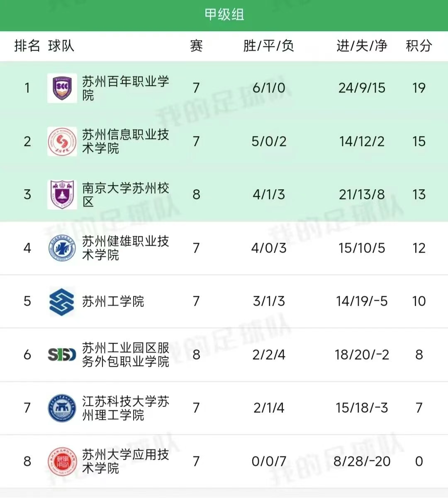The height and width of the screenshot is (498, 448).
Task: Click the SISO logo of 苏州工业园区服务外包职业学院
Action: click(x=62, y=354)
